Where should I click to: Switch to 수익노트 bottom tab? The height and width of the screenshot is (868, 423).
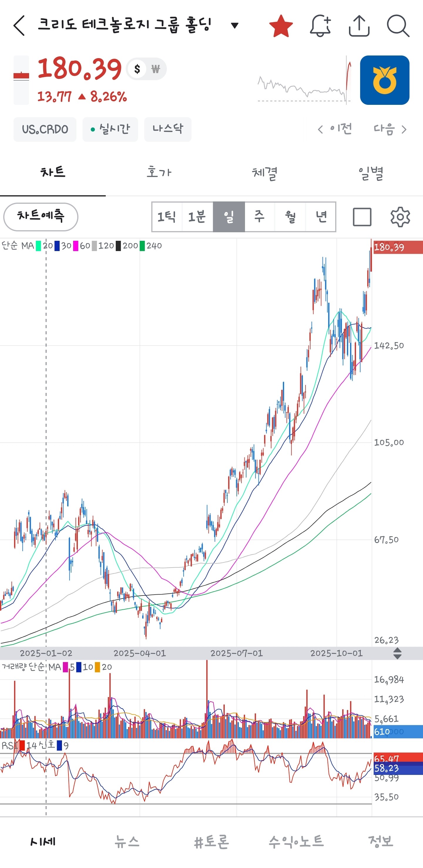(296, 842)
